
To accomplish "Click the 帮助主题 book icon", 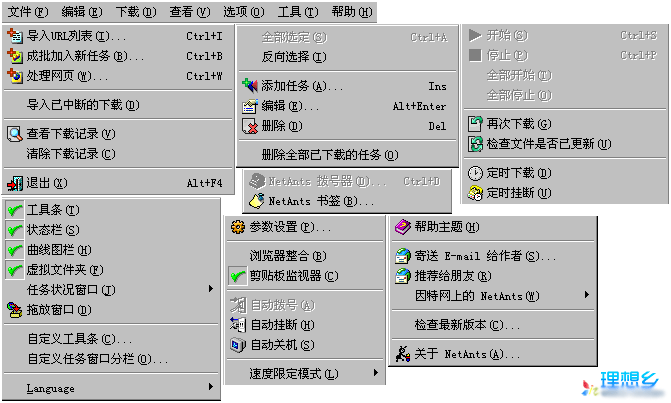I will click(403, 227).
